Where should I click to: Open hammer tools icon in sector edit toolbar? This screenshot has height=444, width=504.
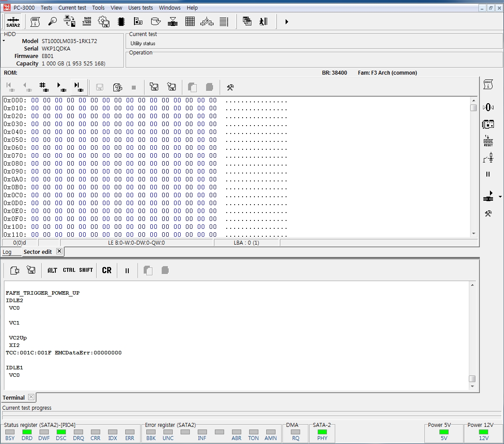tap(230, 87)
